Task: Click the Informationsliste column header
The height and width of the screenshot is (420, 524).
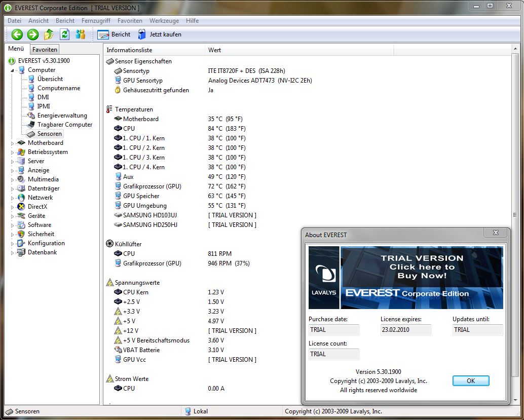Action: [x=155, y=50]
